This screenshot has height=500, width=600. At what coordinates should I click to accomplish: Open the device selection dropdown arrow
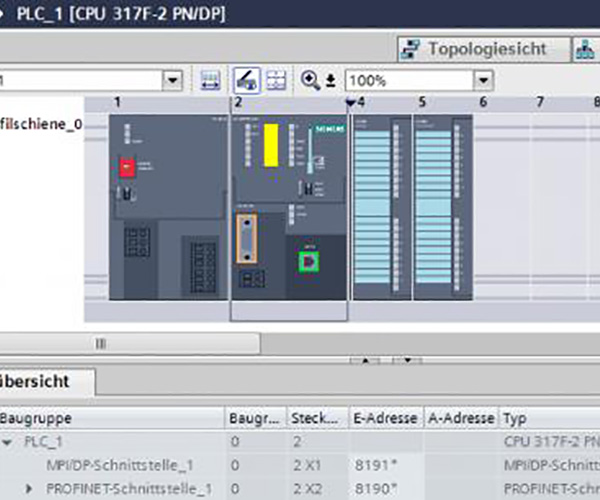click(x=172, y=80)
